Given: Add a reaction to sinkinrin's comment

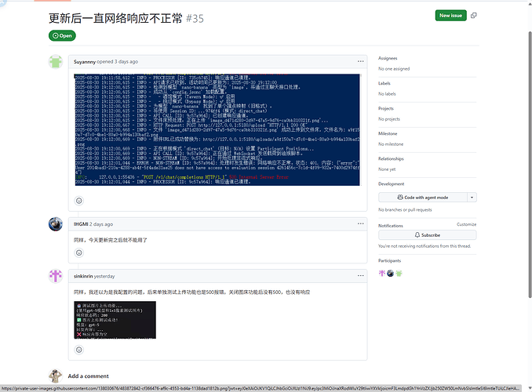Looking at the screenshot, I should 79,350.
